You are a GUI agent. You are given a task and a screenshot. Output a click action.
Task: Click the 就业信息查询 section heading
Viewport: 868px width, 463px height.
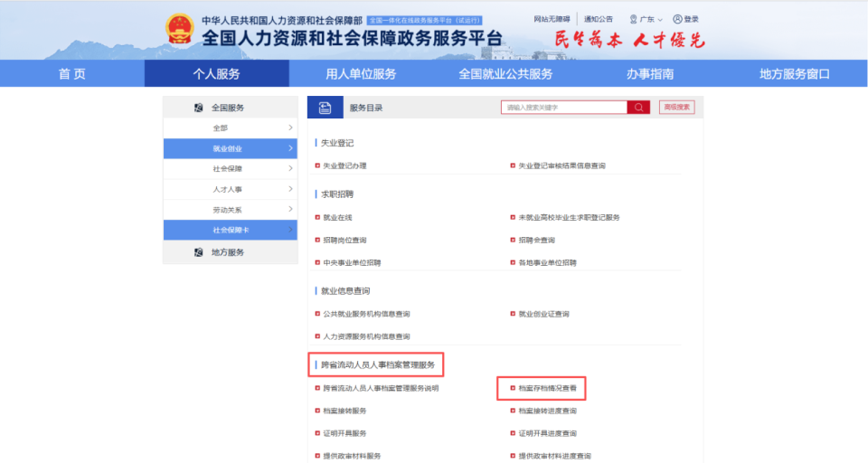point(345,291)
